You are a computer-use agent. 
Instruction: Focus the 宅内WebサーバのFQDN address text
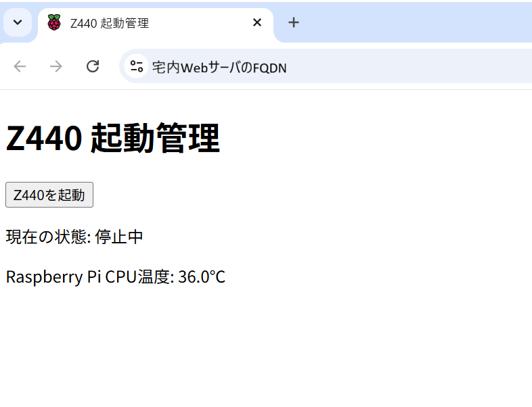click(x=219, y=68)
